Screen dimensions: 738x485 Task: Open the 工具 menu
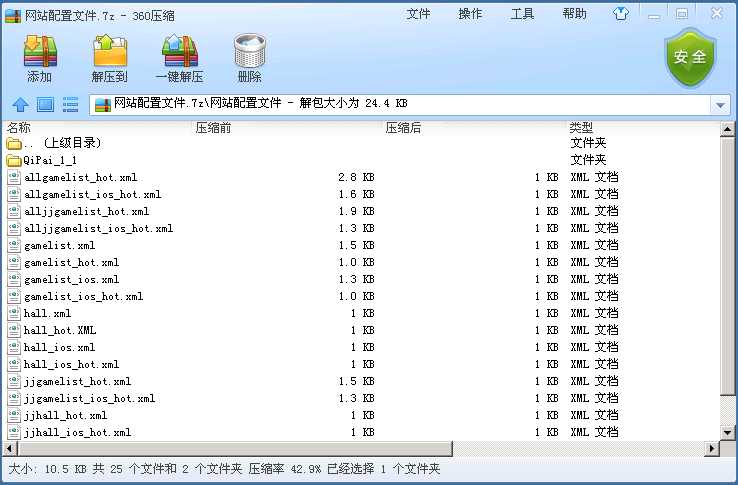pos(522,14)
